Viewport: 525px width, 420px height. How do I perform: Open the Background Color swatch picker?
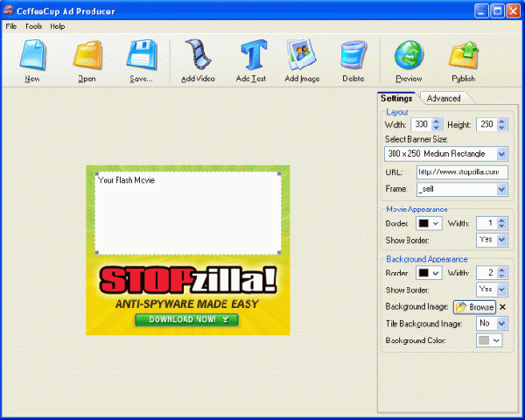[489, 340]
